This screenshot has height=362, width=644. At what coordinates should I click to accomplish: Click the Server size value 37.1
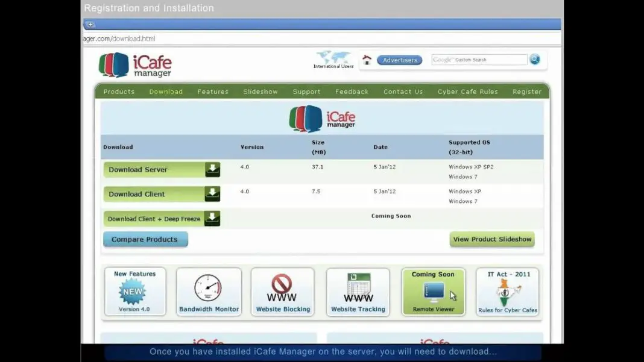(318, 167)
